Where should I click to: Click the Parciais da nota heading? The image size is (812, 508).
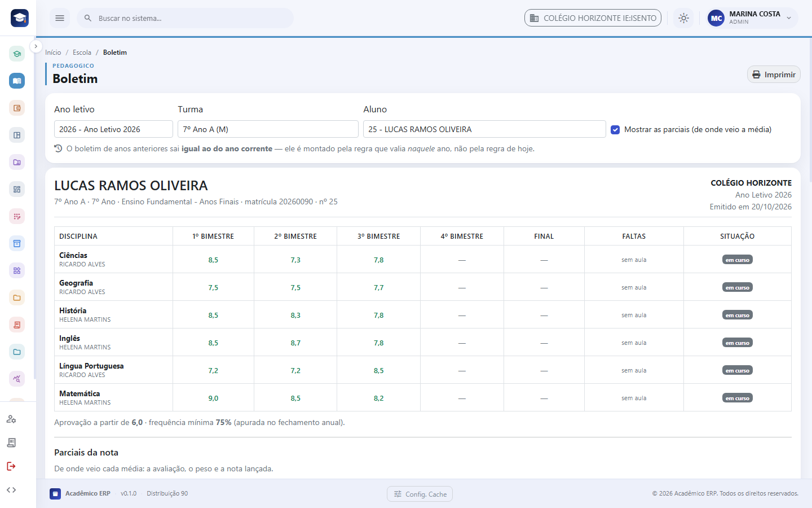86,453
